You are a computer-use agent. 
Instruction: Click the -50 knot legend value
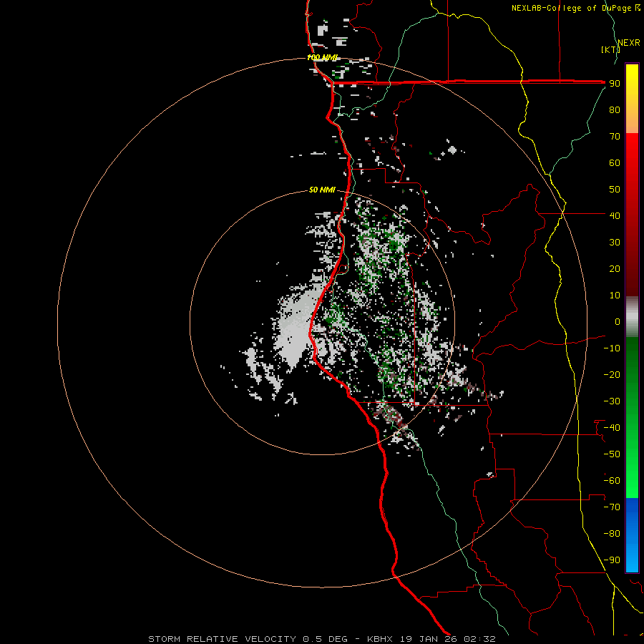pyautogui.click(x=612, y=454)
